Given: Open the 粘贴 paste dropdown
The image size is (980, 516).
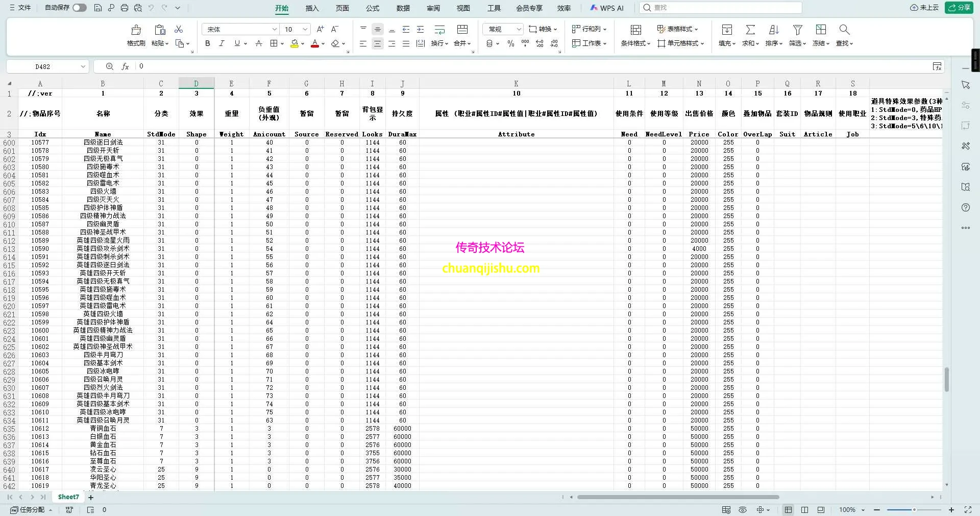Looking at the screenshot, I should coord(160,43).
